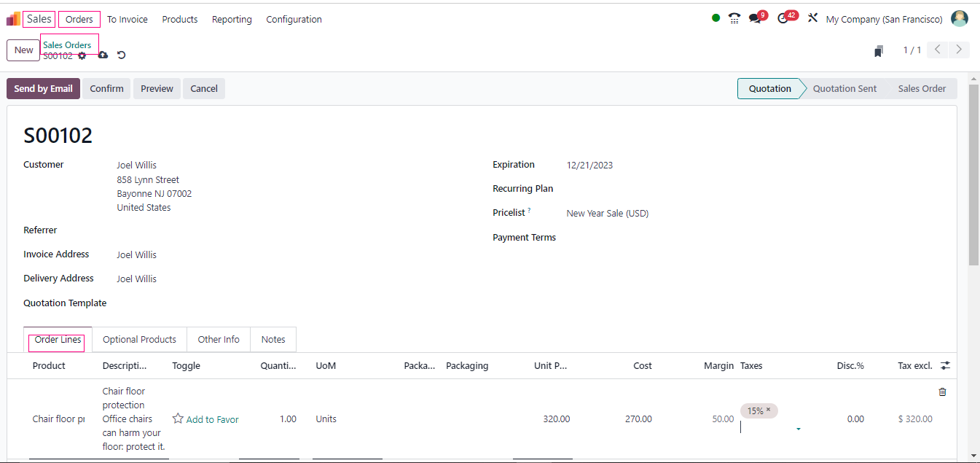
Task: Toggle Add to Favorite star
Action: [178, 419]
